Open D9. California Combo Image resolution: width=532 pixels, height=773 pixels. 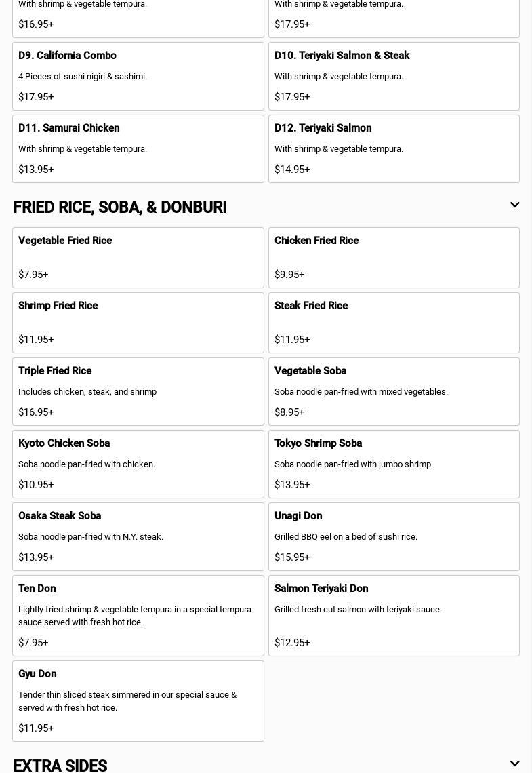138,76
